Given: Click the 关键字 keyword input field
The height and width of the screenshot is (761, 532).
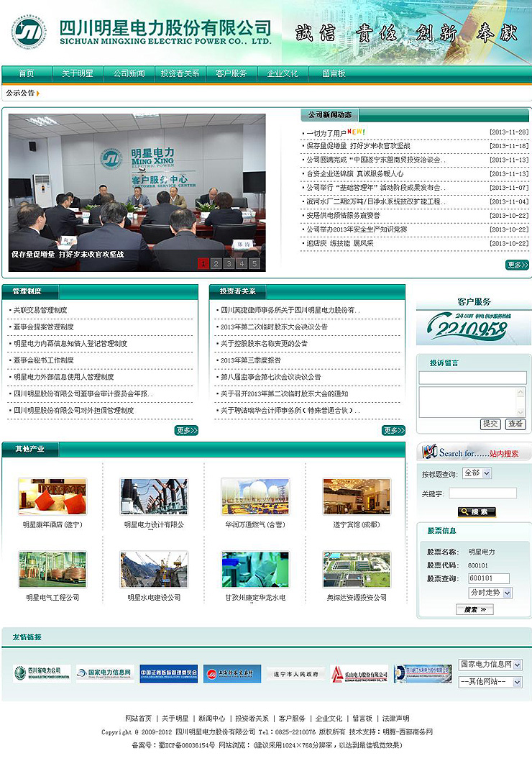Looking at the screenshot, I should click(482, 493).
